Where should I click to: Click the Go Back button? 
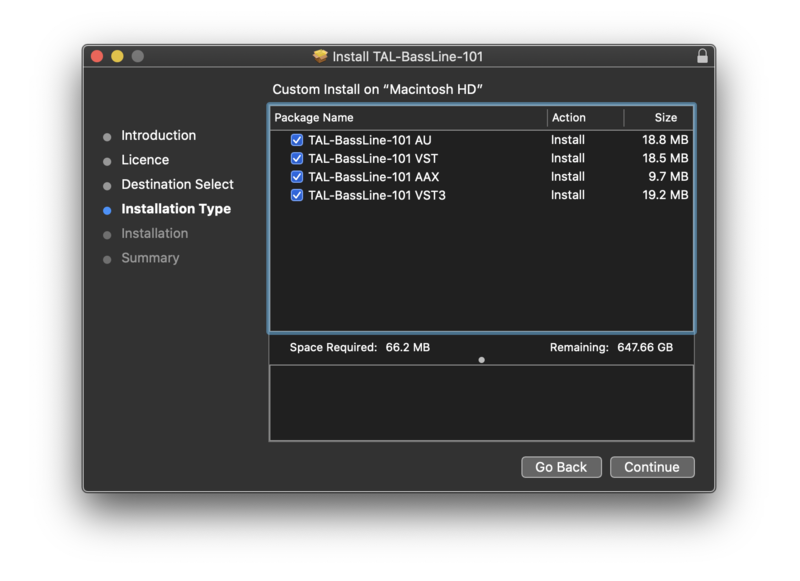coord(561,467)
